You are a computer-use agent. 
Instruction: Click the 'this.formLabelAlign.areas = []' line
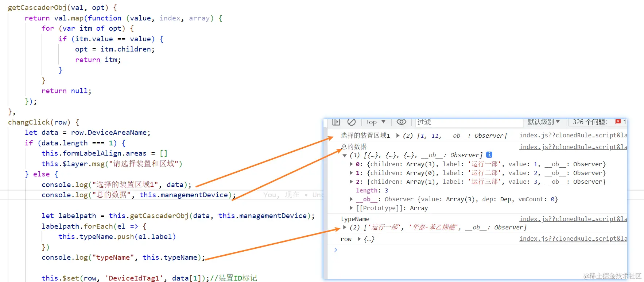[x=104, y=153]
